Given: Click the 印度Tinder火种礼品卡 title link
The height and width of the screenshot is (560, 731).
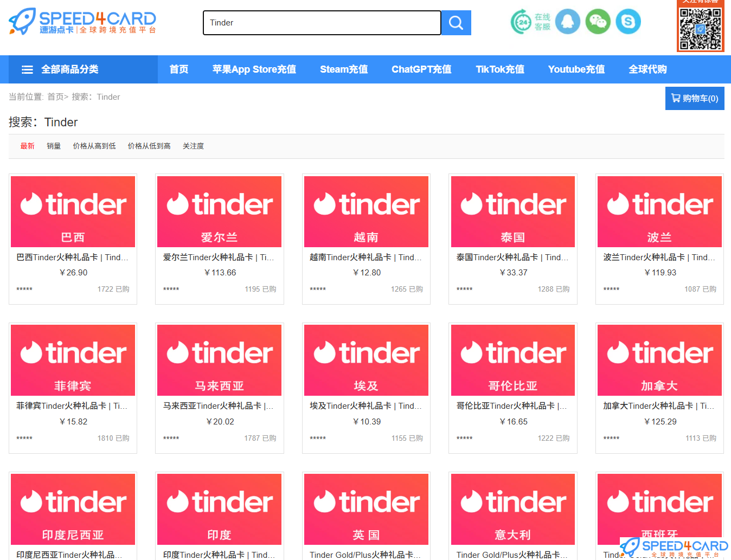Looking at the screenshot, I should click(x=219, y=555).
